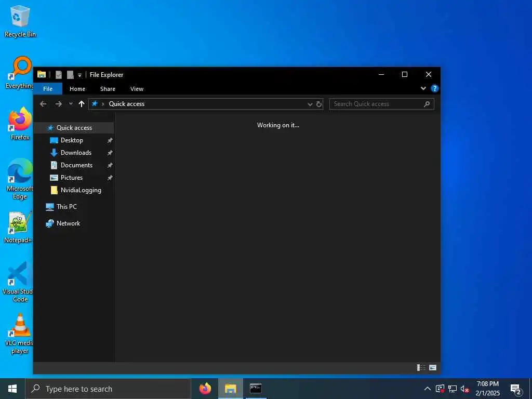
Task: Show hidden system tray icons
Action: click(428, 389)
